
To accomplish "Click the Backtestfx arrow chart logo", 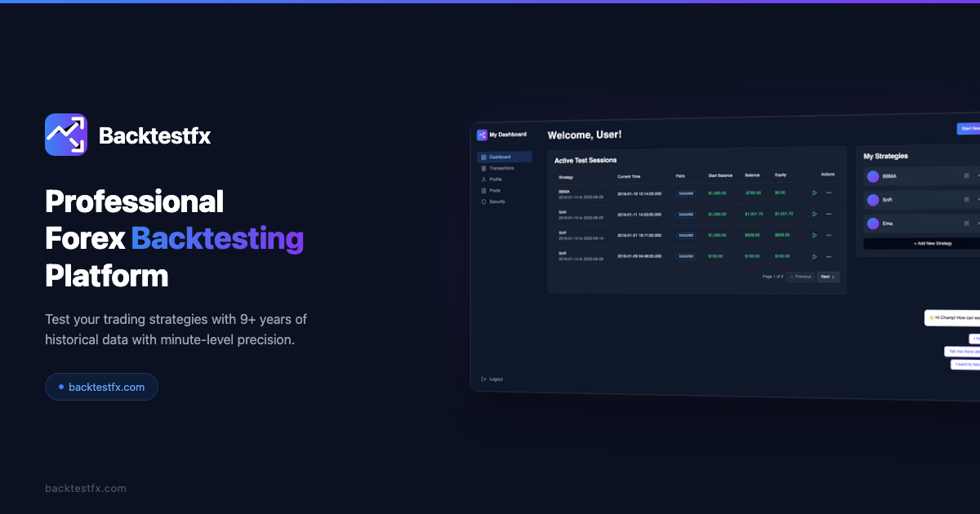I will coord(66,135).
